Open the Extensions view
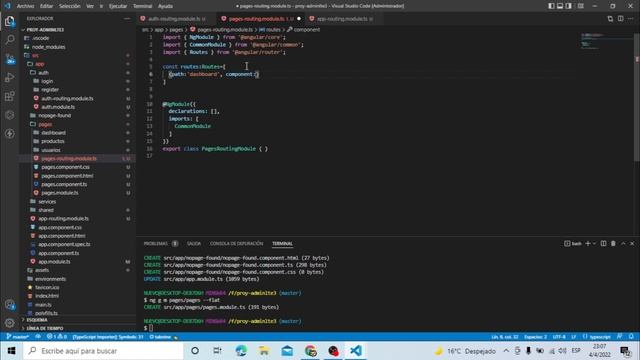The height and width of the screenshot is (360, 640). 10,96
